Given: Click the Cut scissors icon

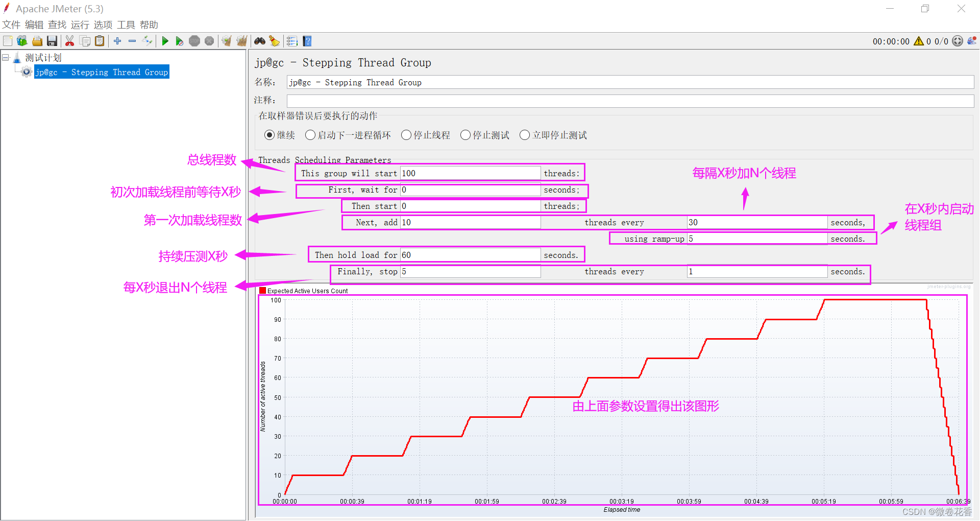Looking at the screenshot, I should (x=70, y=41).
